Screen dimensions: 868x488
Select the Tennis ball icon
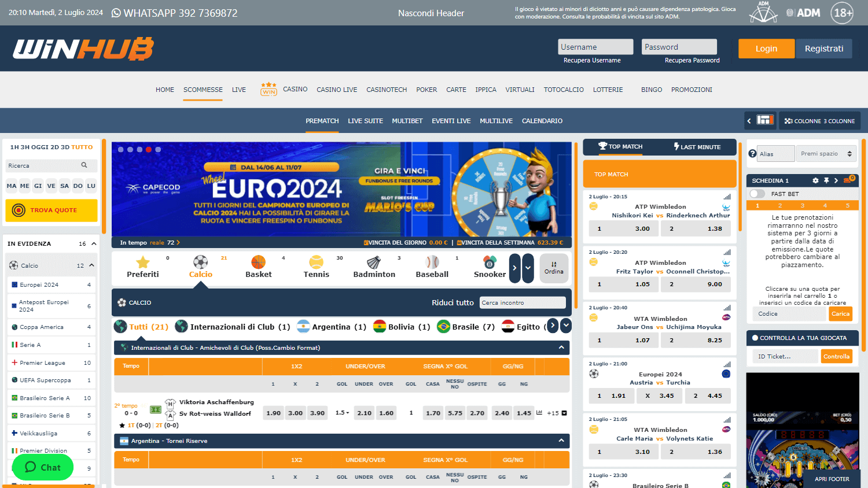(317, 262)
